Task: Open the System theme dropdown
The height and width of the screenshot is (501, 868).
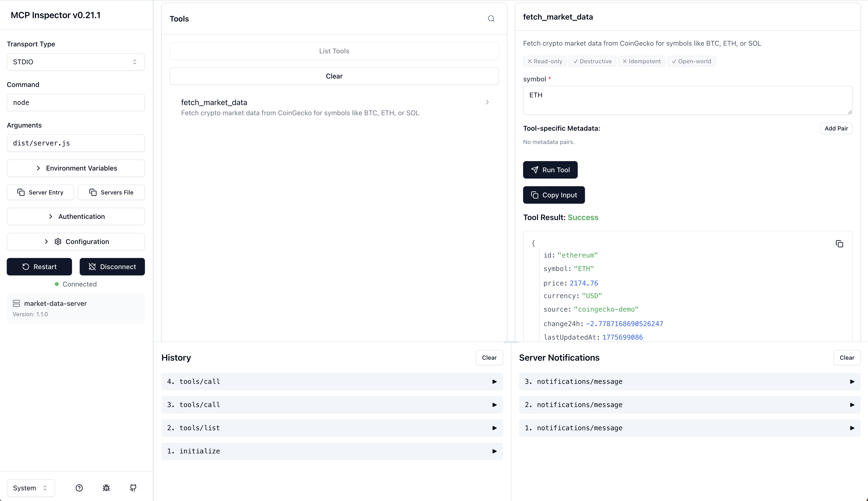Action: click(x=30, y=488)
